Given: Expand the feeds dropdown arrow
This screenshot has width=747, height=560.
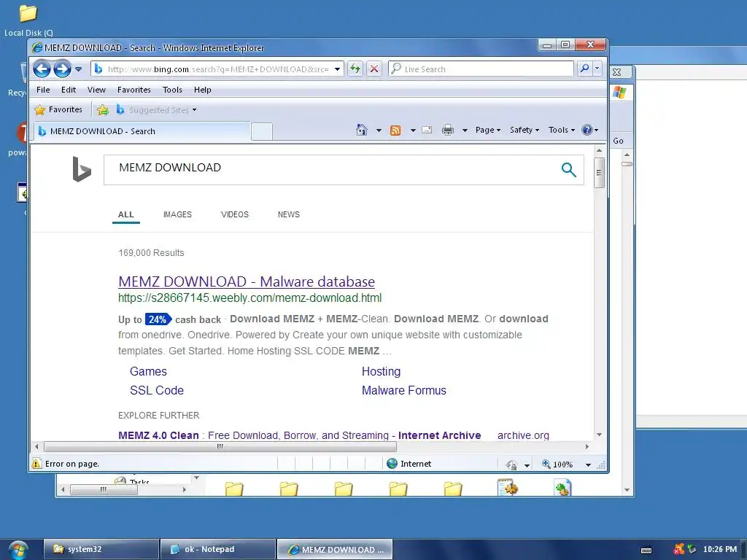Looking at the screenshot, I should (413, 130).
